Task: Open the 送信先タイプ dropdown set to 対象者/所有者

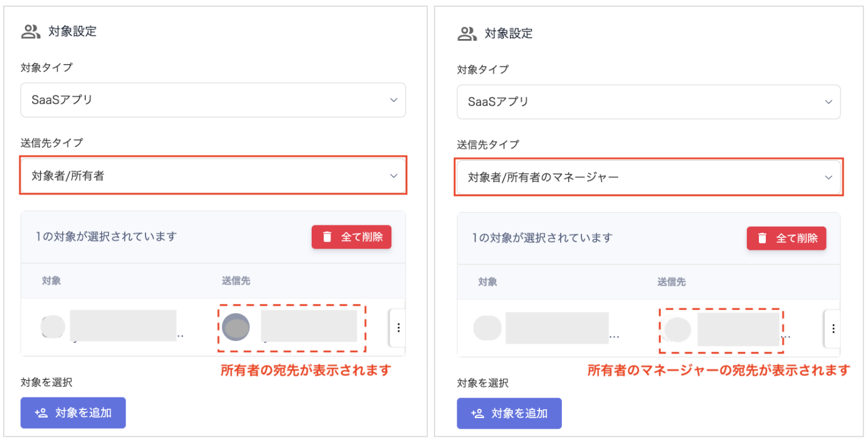Action: point(213,176)
